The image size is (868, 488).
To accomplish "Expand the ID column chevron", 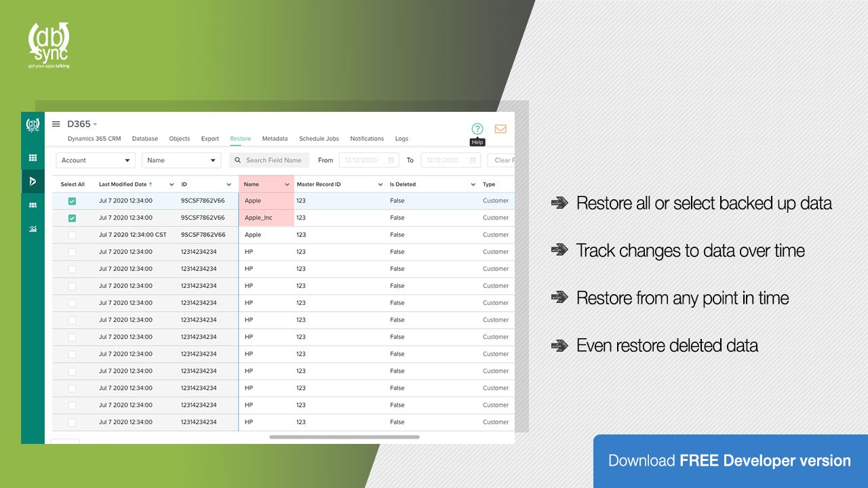I will click(x=230, y=184).
